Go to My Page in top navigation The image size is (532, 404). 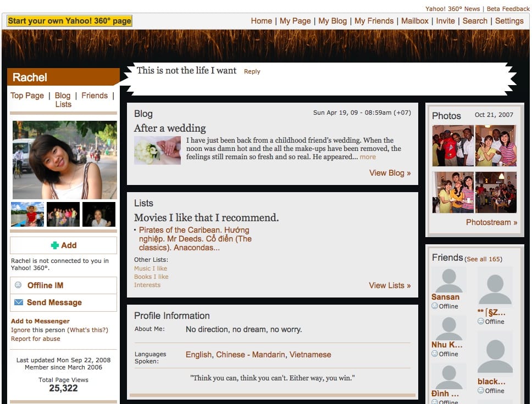[295, 21]
